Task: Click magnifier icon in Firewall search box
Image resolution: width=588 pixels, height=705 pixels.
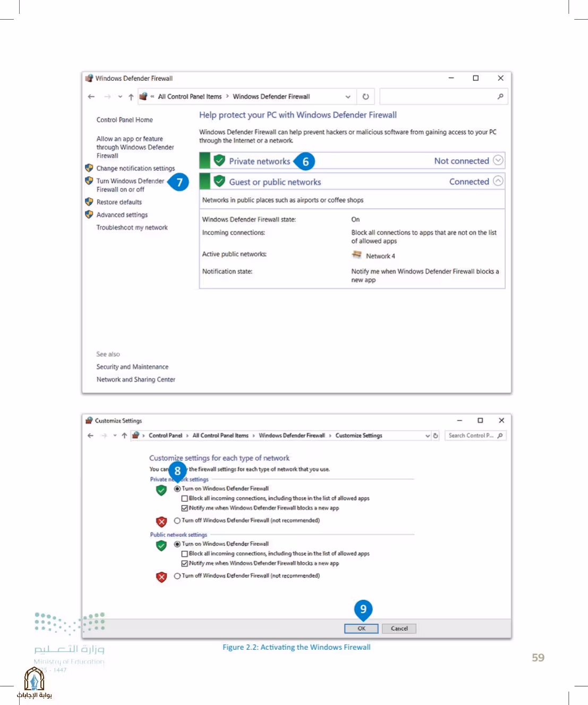Action: coord(500,97)
